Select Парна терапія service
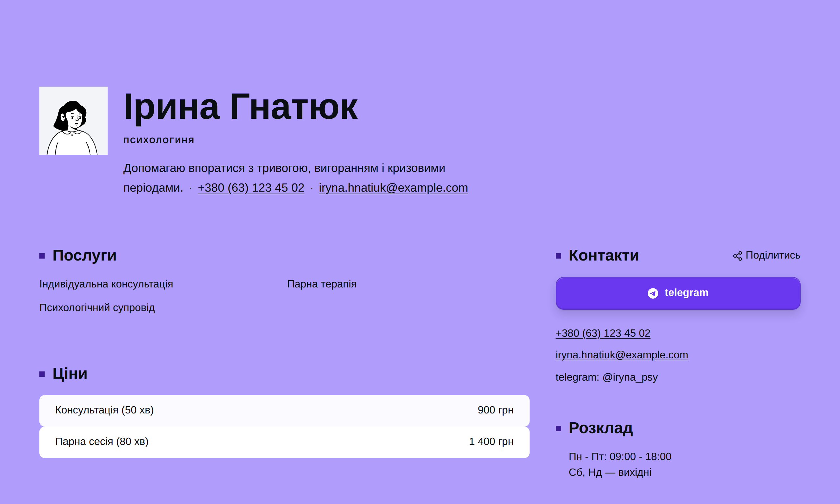Viewport: 840px width, 504px height. 322,284
